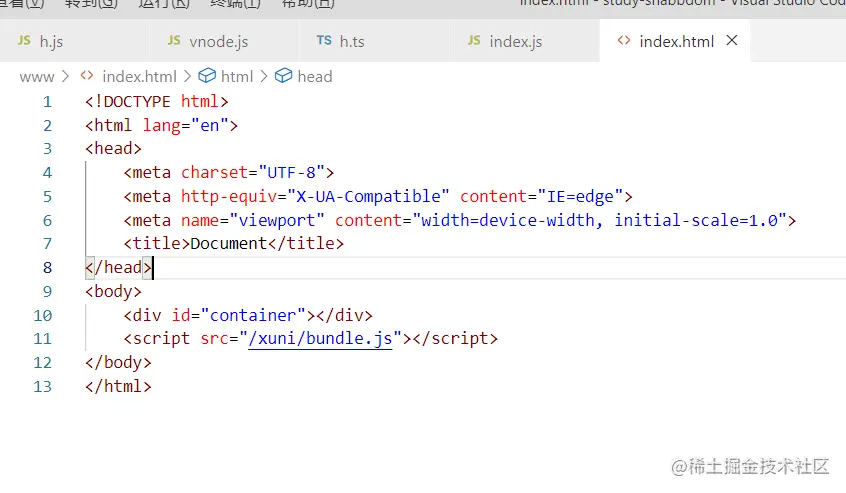846x493 pixels.
Task: Select the head breadcrumb element
Action: coord(315,77)
